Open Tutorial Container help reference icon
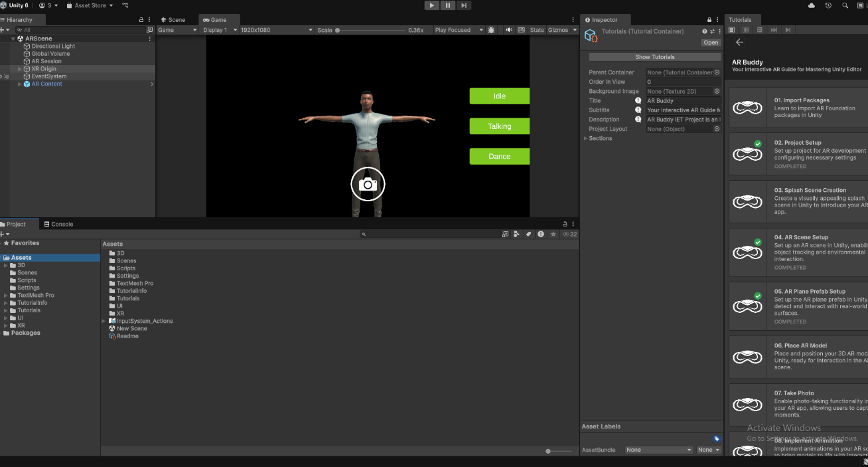 pos(705,31)
